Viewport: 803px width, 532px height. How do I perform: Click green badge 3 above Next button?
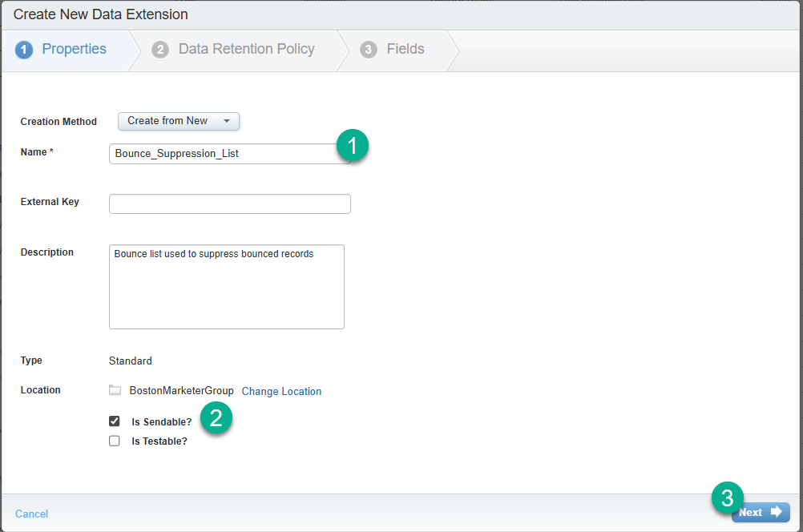click(728, 498)
